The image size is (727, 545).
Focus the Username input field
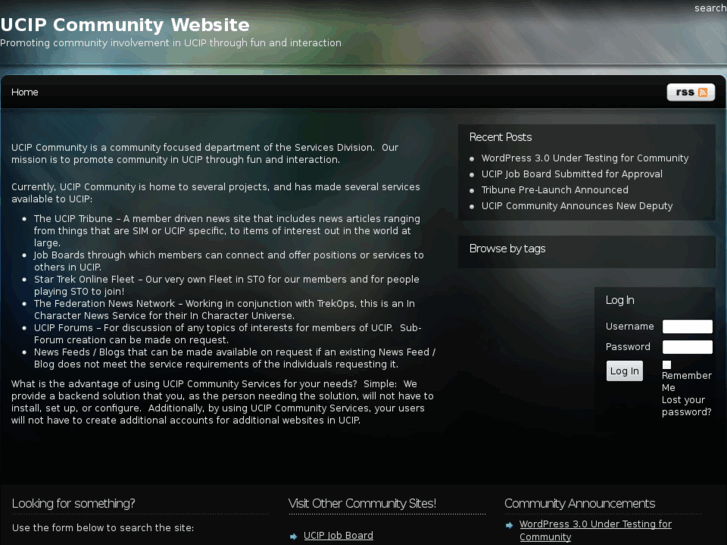pyautogui.click(x=687, y=327)
